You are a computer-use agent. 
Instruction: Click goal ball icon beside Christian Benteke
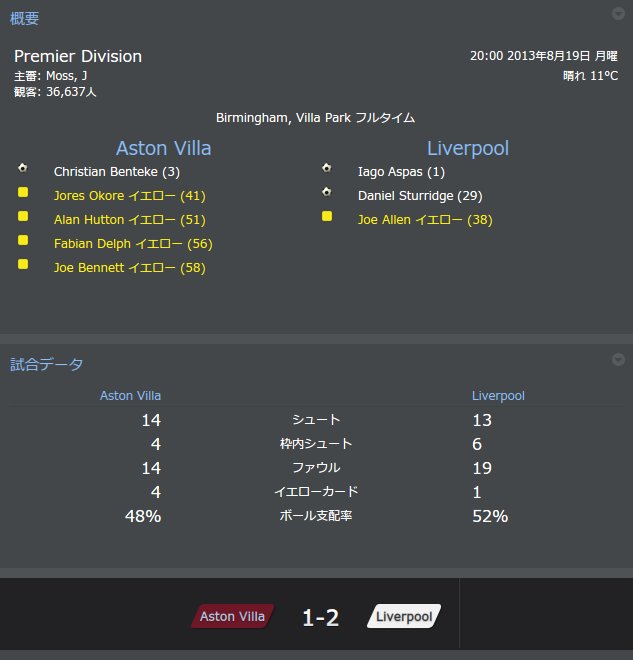tap(23, 168)
